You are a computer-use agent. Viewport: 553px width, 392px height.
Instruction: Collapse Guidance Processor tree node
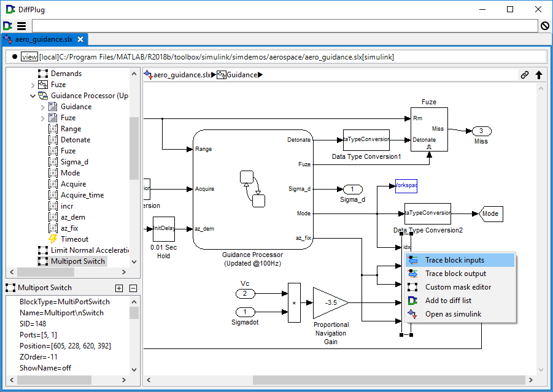(33, 96)
